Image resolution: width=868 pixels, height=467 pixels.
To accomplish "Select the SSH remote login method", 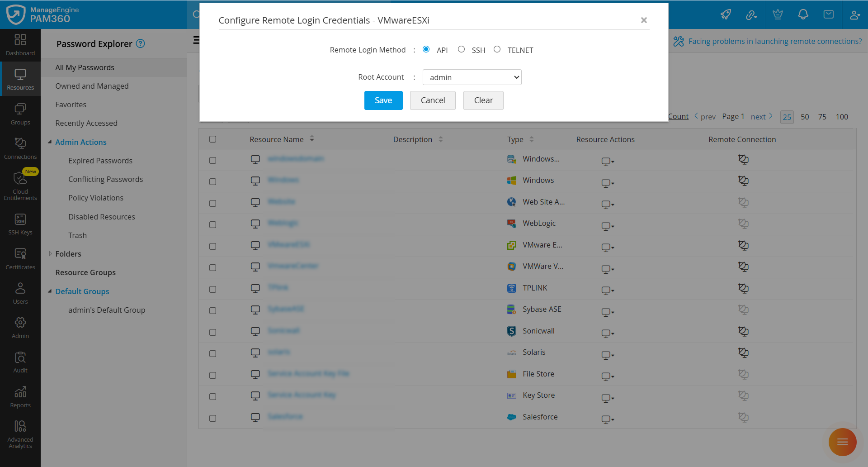I will point(462,49).
